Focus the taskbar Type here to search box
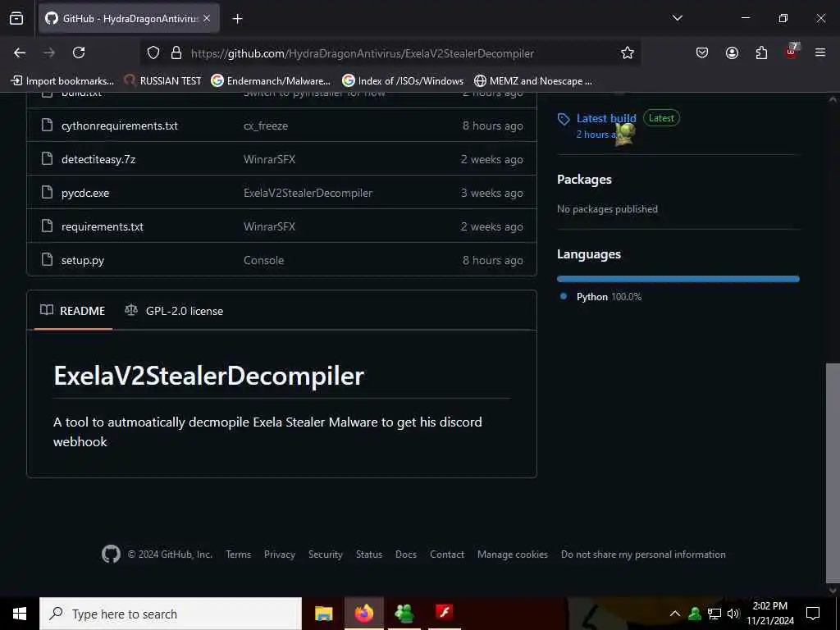Viewport: 840px width, 630px height. [x=171, y=614]
